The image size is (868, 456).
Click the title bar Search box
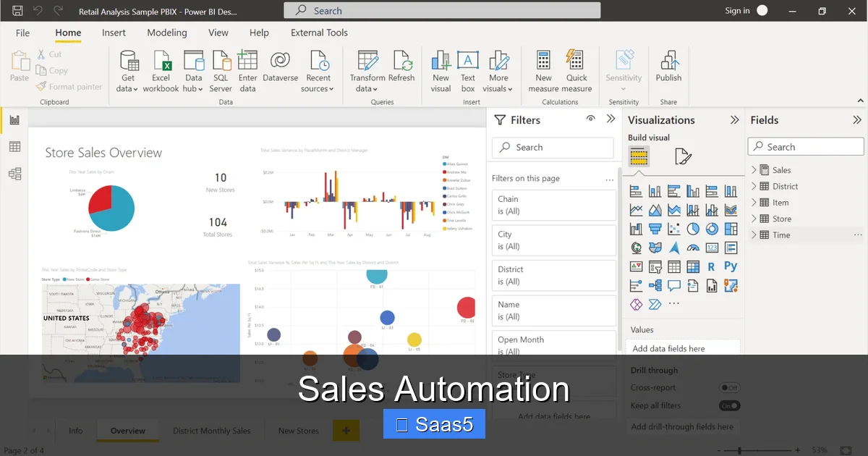coord(442,11)
